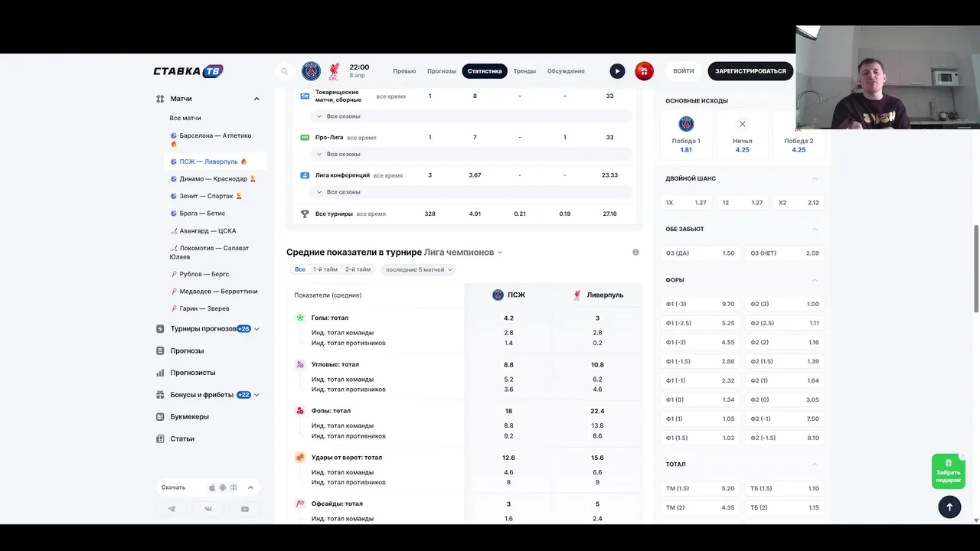The image size is (980, 551).
Task: Open the Telegram social link
Action: pyautogui.click(x=171, y=509)
